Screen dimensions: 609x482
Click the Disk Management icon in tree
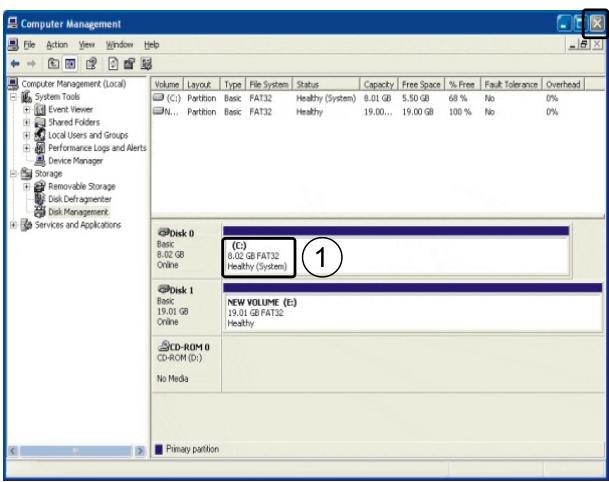40,212
